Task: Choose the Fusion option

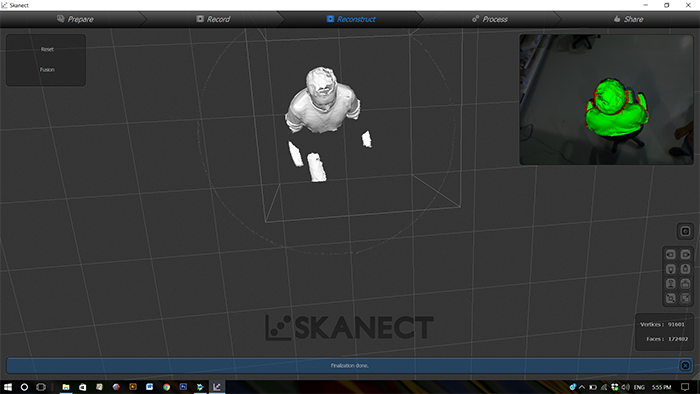Action: [x=47, y=70]
